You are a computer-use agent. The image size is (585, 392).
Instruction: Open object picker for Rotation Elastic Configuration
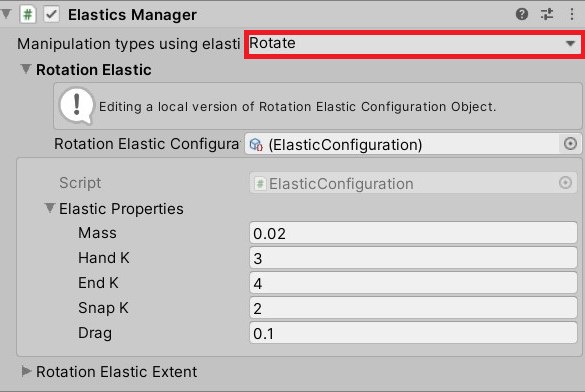click(570, 144)
